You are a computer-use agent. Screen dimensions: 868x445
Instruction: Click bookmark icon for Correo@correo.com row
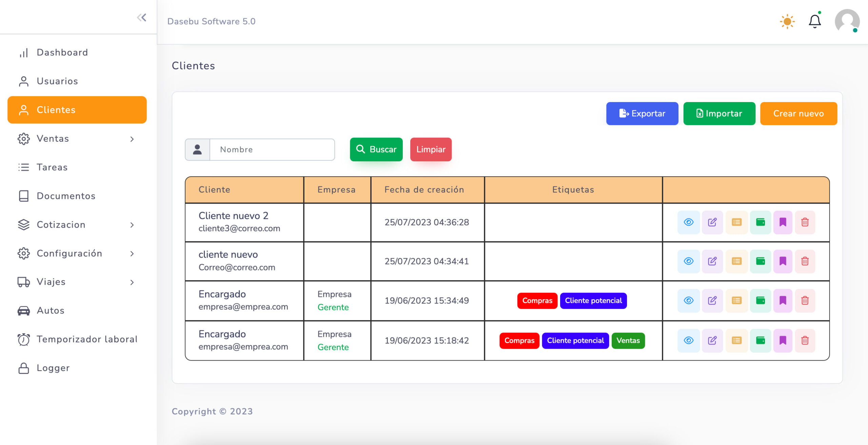coord(783,261)
